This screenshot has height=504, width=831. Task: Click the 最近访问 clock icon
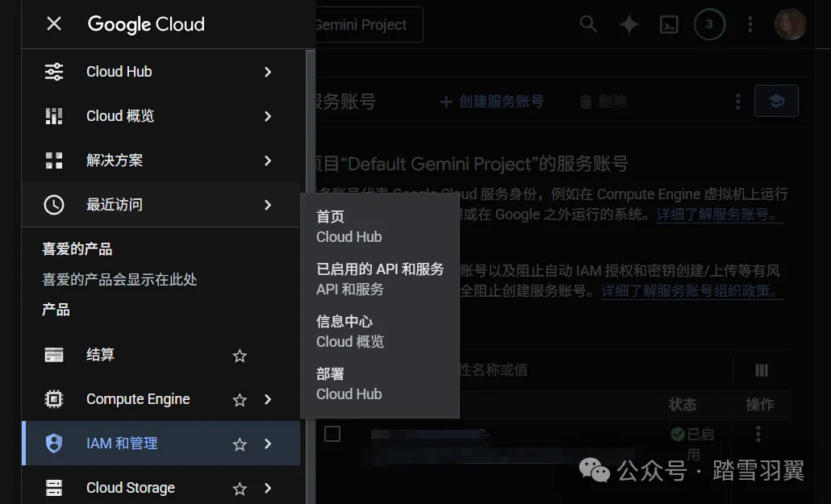pyautogui.click(x=54, y=205)
